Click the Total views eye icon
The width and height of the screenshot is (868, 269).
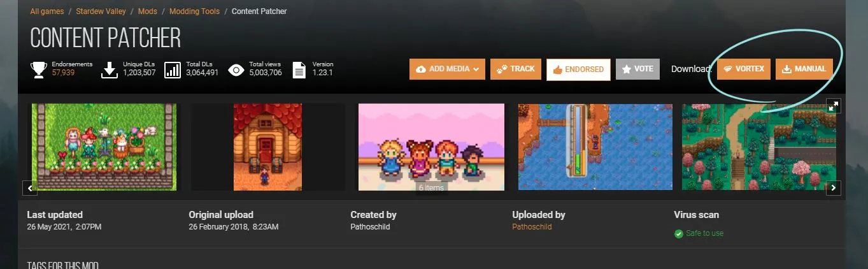tap(236, 69)
